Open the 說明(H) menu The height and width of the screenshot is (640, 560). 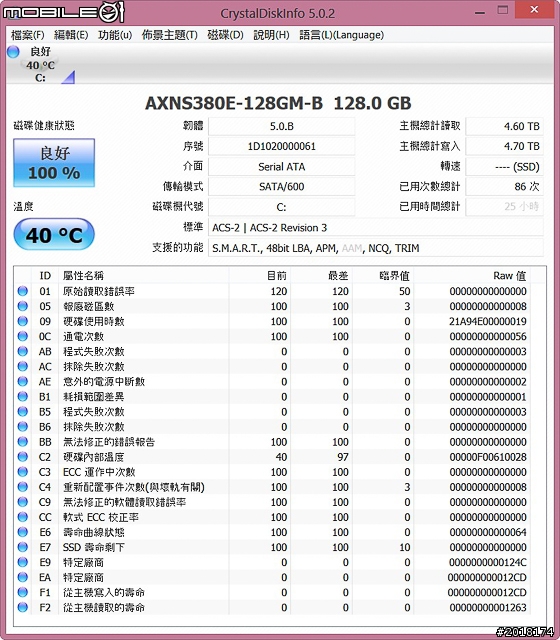pyautogui.click(x=271, y=35)
